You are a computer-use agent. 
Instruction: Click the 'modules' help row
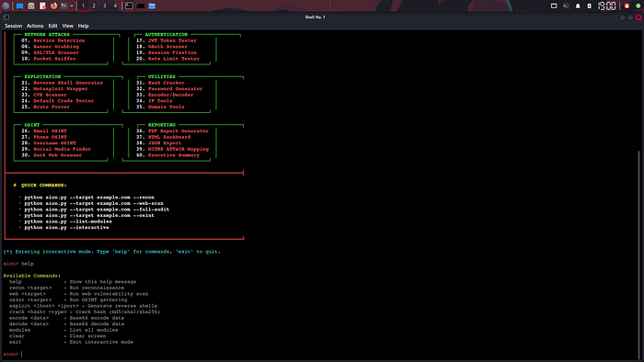[63, 330]
